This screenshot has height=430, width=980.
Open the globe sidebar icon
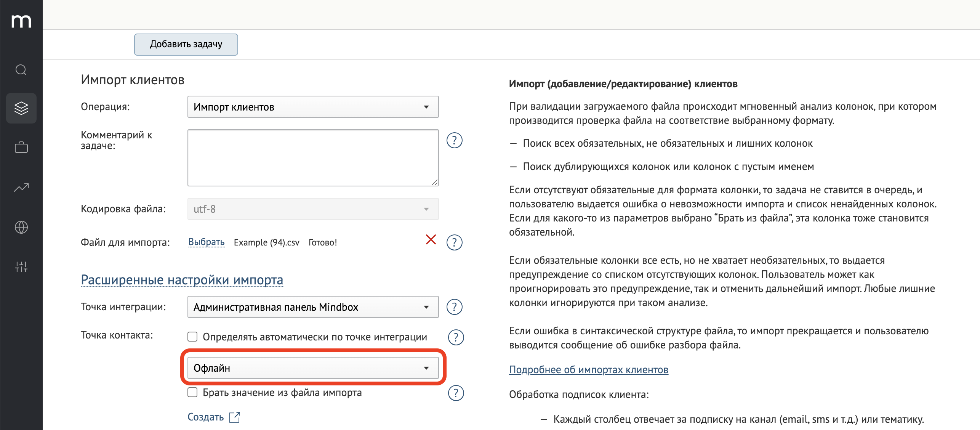21,227
